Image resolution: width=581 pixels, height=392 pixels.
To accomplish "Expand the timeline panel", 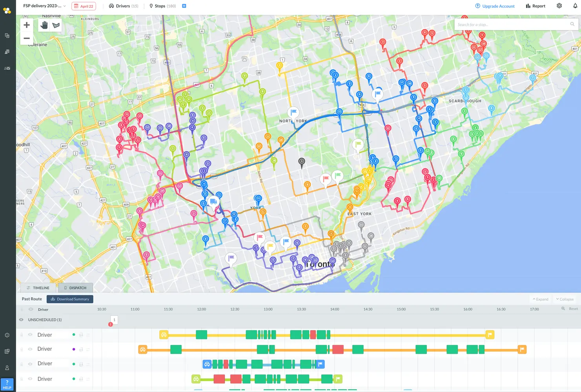I will (540, 299).
